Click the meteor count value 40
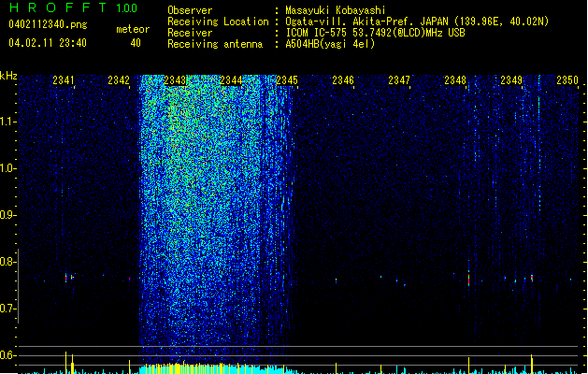 click(136, 43)
